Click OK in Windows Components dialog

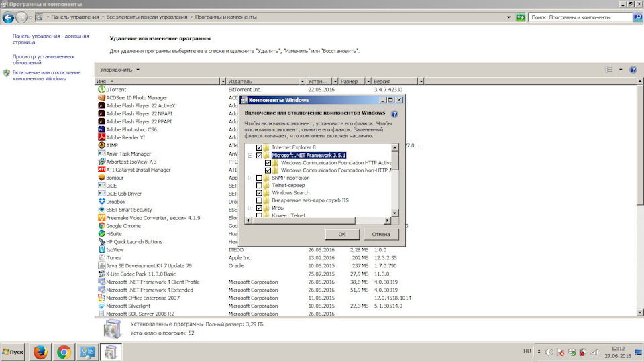[x=342, y=234]
